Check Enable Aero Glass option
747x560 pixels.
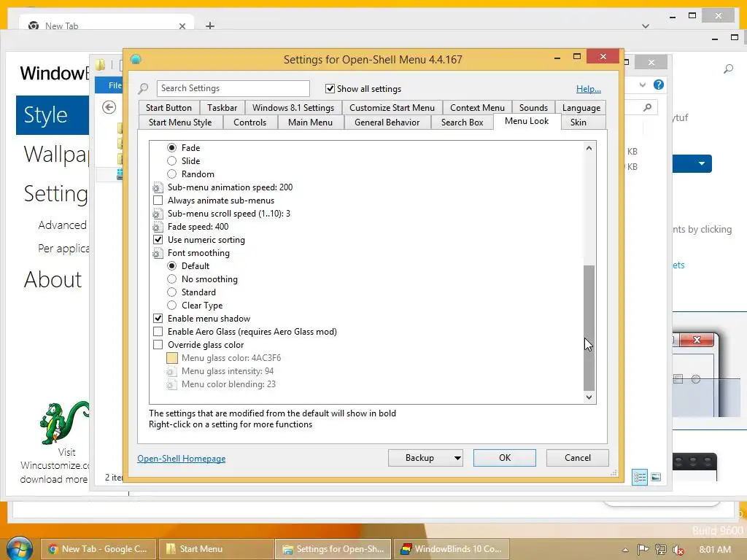point(158,332)
